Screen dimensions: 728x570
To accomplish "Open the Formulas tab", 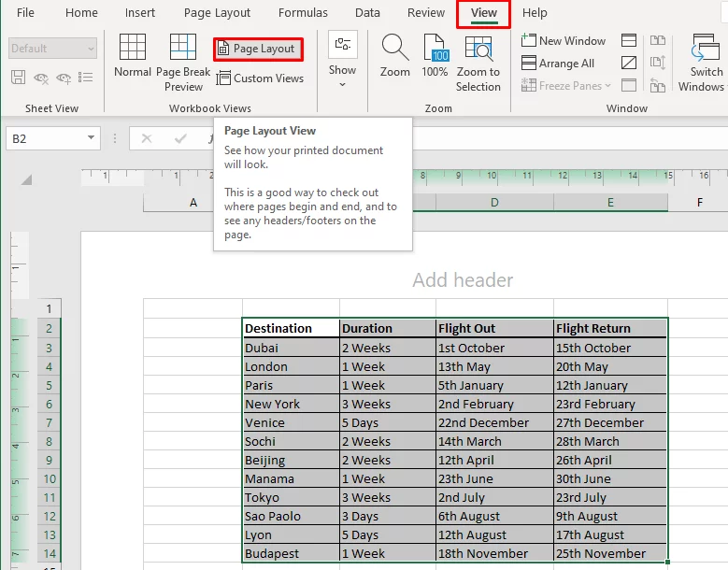I will pyautogui.click(x=303, y=13).
